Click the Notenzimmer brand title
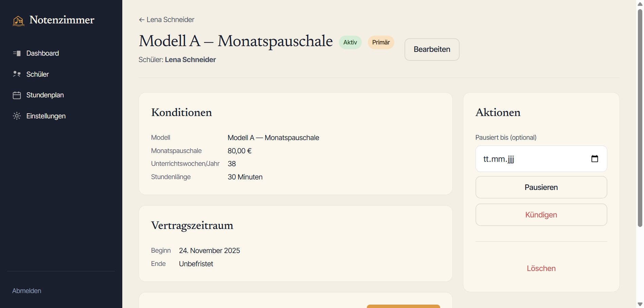644x308 pixels. (62, 20)
